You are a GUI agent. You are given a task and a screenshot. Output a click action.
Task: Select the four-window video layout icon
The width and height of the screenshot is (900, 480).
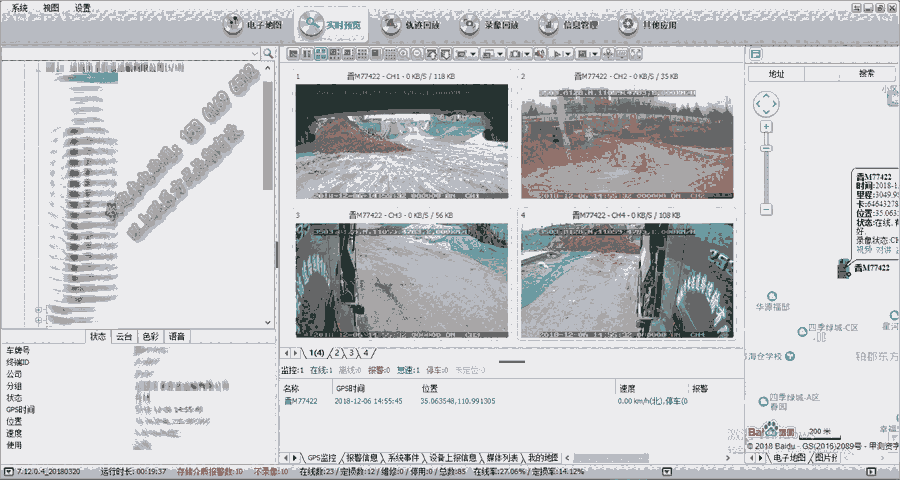point(320,53)
